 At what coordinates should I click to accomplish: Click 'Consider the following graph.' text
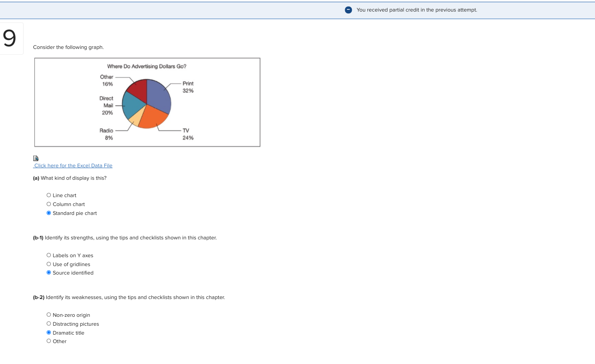(68, 47)
